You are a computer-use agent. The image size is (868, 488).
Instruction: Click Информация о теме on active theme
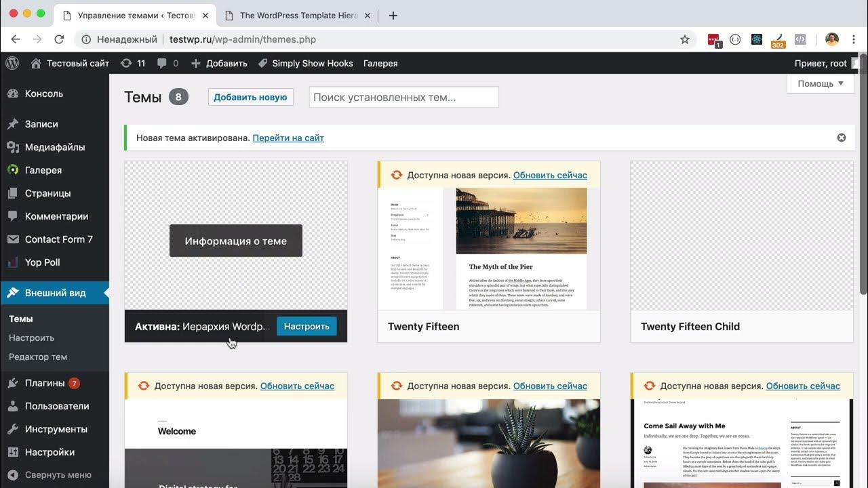click(235, 241)
